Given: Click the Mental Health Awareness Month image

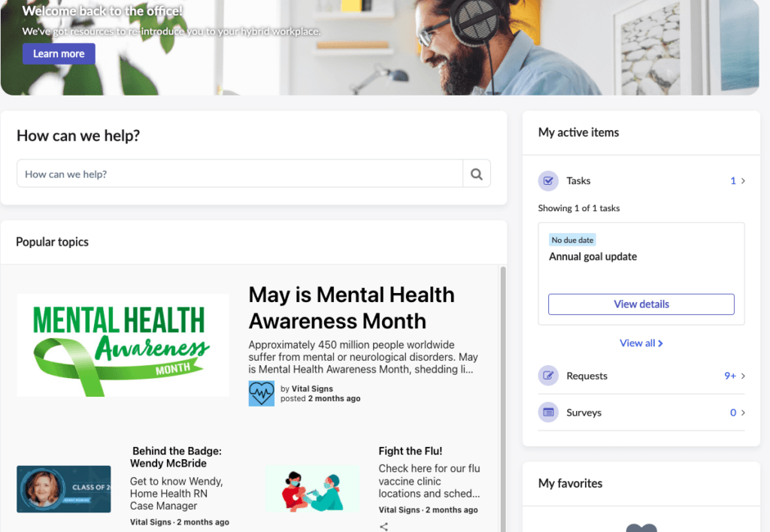Looking at the screenshot, I should tap(123, 345).
